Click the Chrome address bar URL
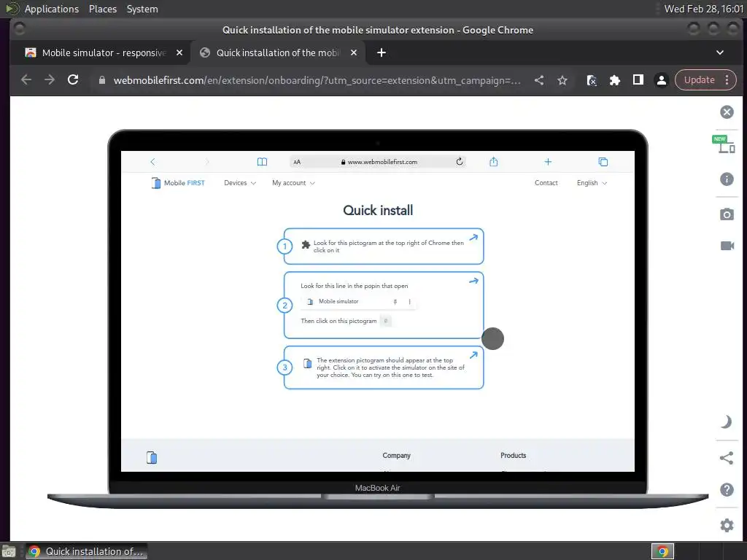This screenshot has width=747, height=560. (317, 80)
